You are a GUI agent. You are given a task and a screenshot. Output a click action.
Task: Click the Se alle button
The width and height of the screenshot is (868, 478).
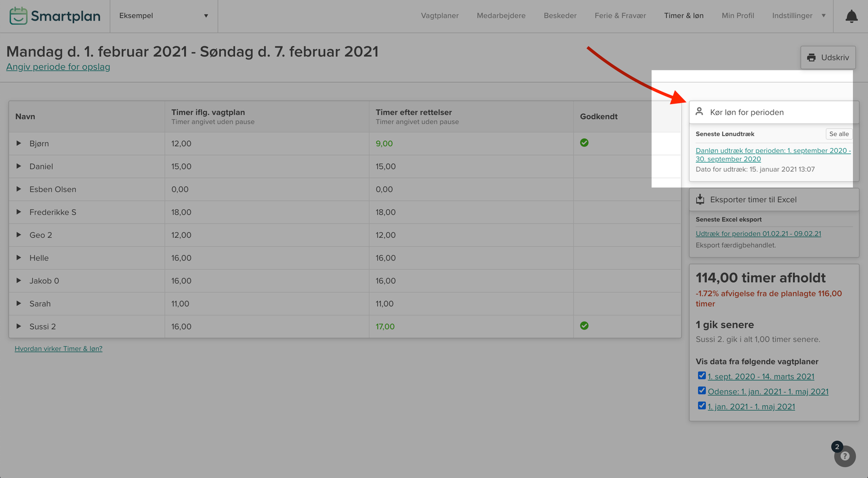click(839, 134)
